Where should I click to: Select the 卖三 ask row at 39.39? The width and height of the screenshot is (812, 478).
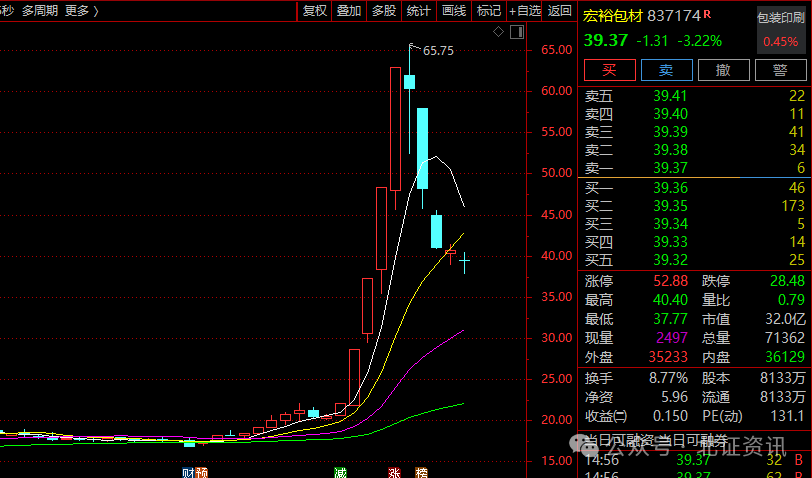click(694, 132)
